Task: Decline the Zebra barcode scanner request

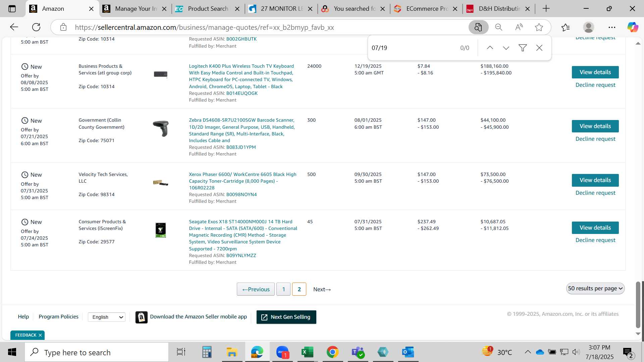Action: point(595,139)
